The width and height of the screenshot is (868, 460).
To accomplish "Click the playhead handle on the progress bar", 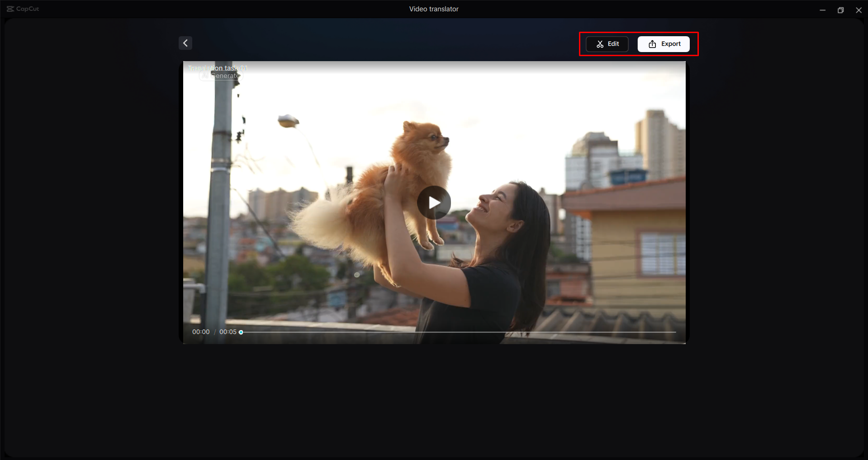I will tap(241, 332).
